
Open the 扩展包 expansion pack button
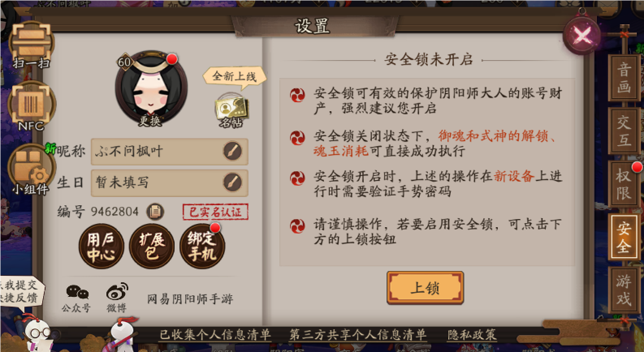pos(152,246)
